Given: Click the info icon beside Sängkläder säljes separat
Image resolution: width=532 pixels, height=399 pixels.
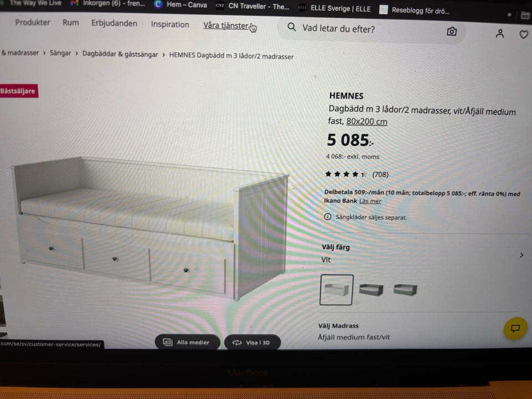Looking at the screenshot, I should point(328,217).
